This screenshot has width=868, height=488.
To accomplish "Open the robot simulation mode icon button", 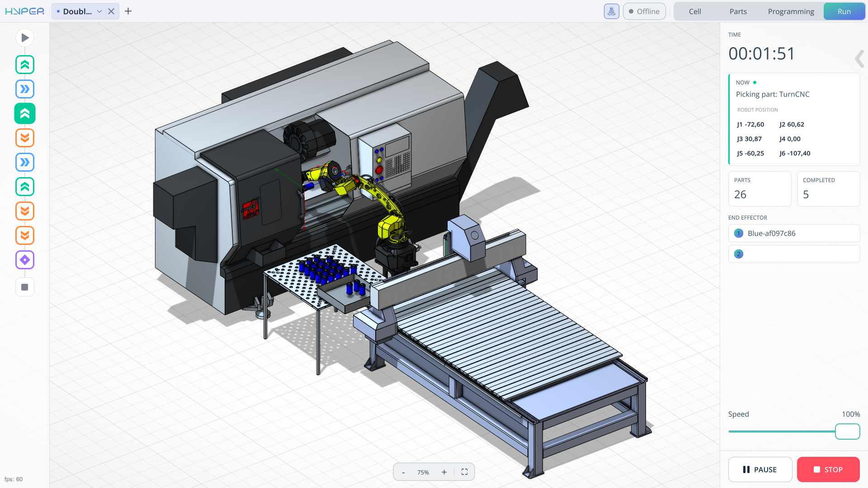I will coord(611,11).
